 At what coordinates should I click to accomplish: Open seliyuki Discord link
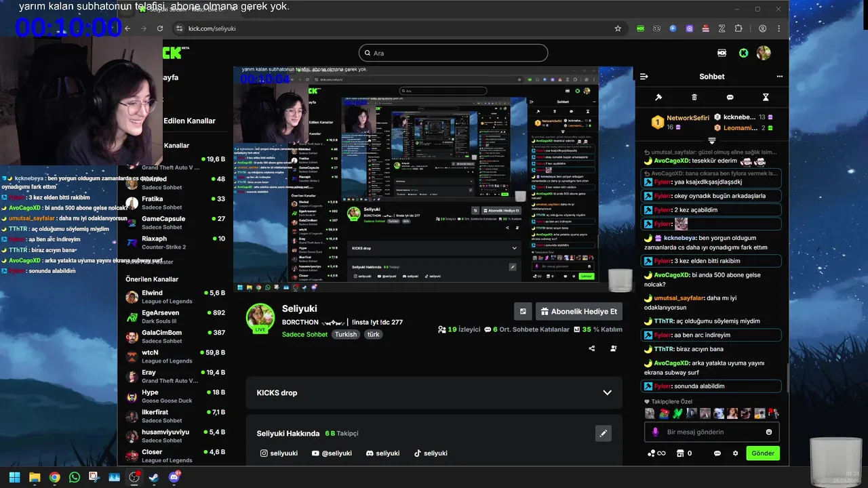point(382,453)
